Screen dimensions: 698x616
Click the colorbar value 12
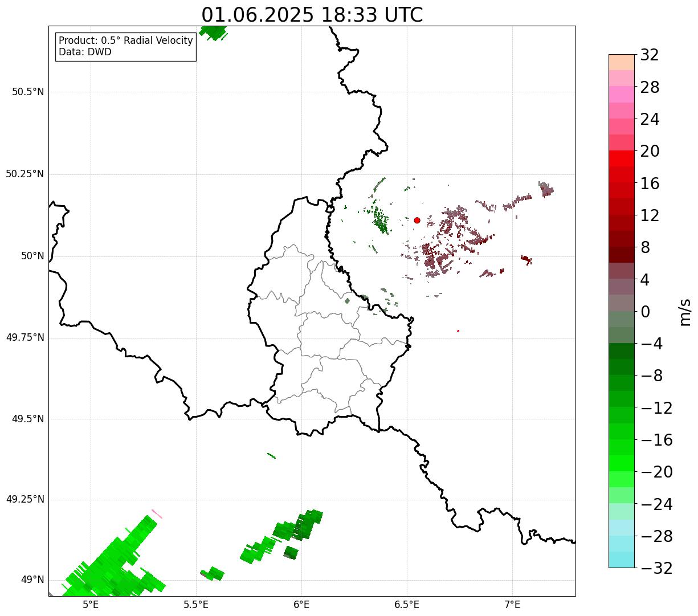650,215
